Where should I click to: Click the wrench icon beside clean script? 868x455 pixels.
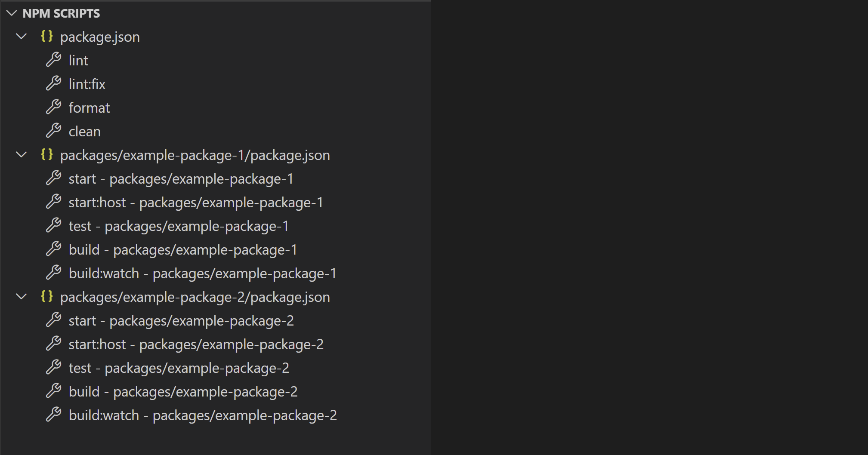[54, 131]
